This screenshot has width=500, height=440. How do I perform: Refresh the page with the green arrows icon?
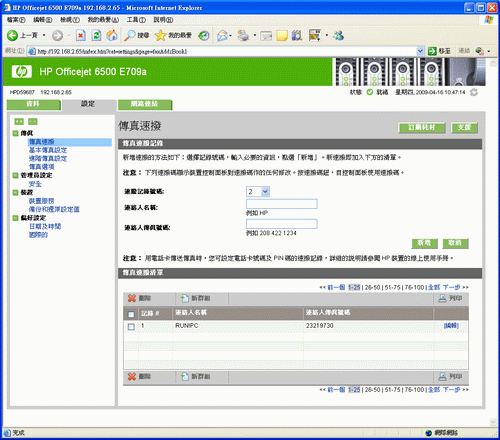pyautogui.click(x=96, y=35)
